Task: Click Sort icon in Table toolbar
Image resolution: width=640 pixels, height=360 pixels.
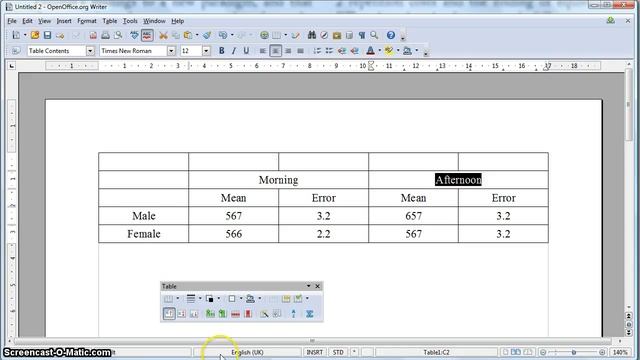Action: coord(293,313)
